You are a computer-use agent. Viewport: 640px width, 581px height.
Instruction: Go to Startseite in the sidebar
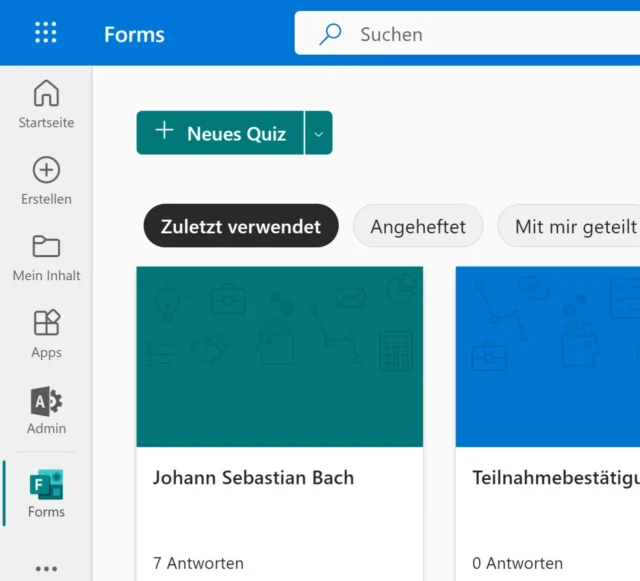[46, 104]
